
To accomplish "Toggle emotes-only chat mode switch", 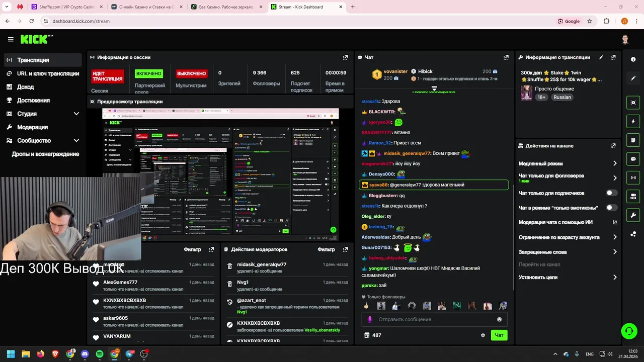I will click(x=612, y=208).
